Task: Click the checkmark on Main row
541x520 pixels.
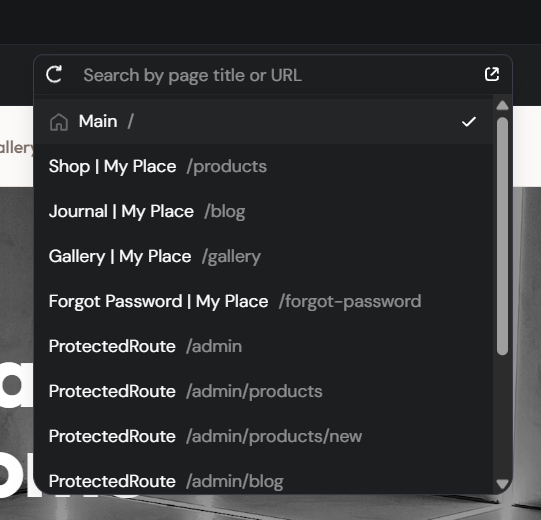Action: 469,121
